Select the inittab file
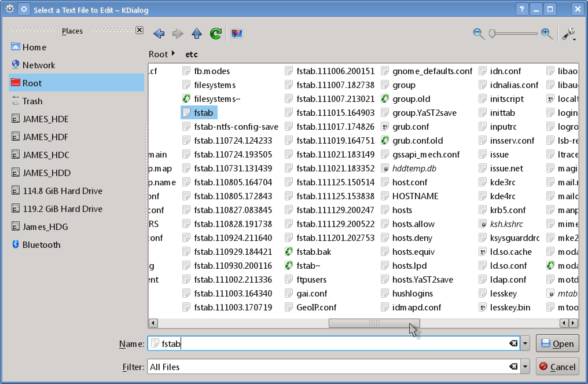588x384 pixels. point(497,113)
